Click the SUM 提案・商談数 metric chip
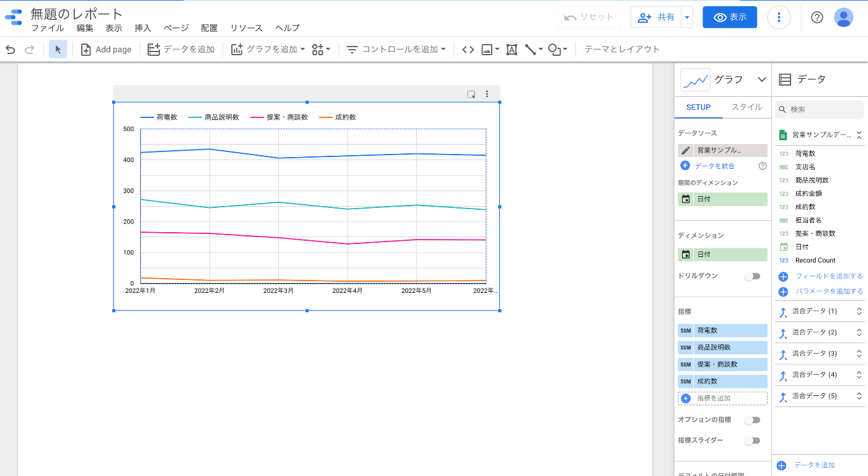Image resolution: width=868 pixels, height=476 pixels. click(722, 364)
